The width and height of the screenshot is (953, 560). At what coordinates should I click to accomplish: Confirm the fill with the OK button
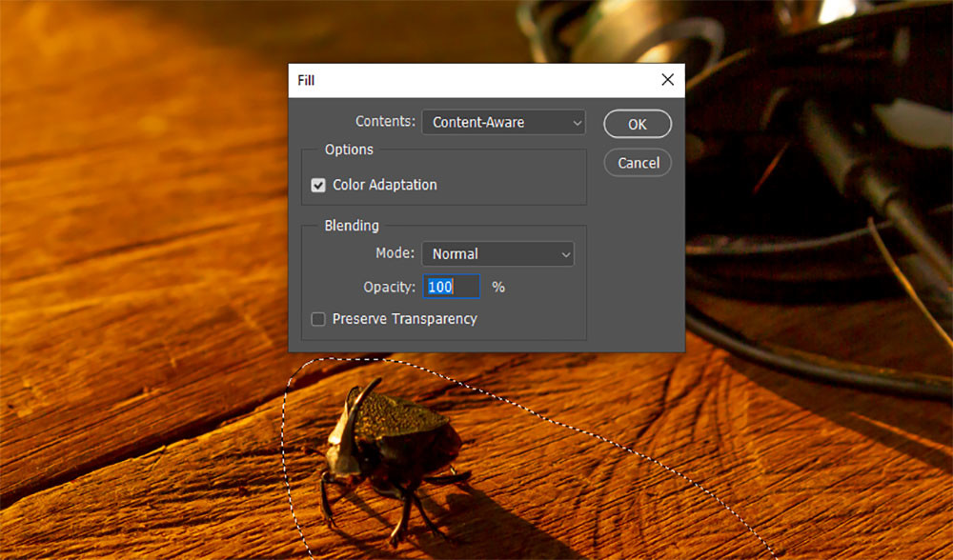(638, 124)
